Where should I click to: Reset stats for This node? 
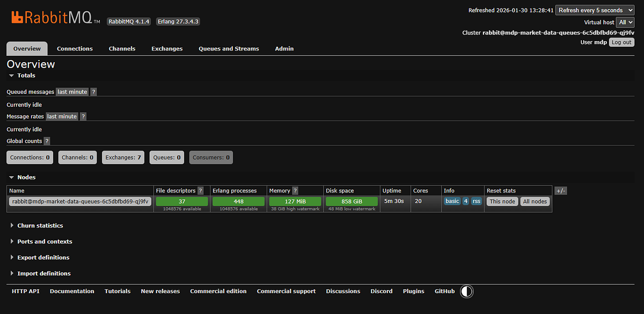[x=502, y=201]
